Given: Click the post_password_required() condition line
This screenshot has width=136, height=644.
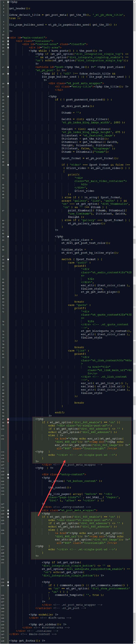Looking at the screenshot, I should click(x=83, y=100).
